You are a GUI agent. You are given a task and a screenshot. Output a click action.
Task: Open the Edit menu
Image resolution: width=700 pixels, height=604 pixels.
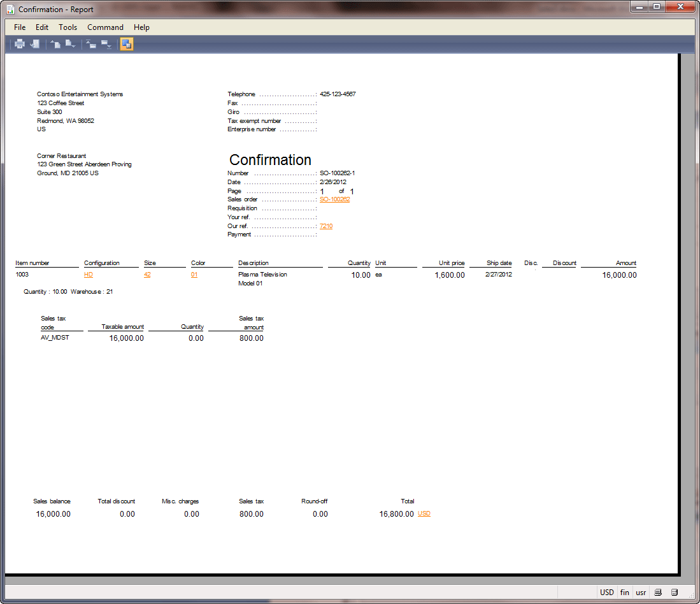pos(42,27)
